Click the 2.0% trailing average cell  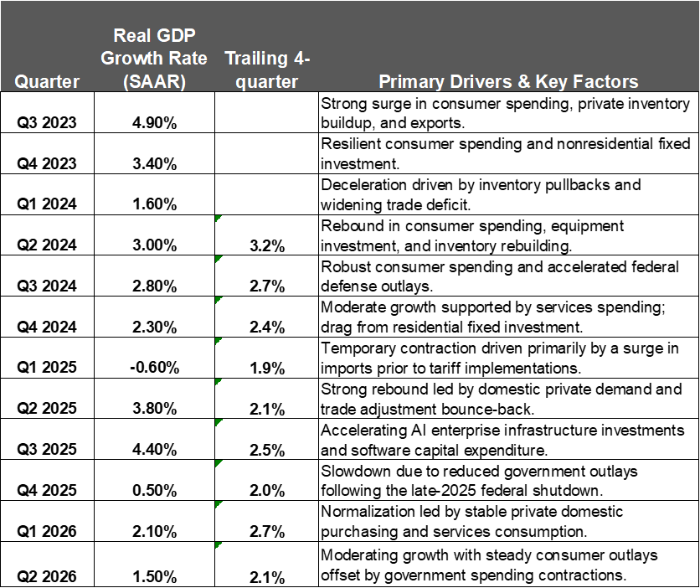click(x=266, y=481)
